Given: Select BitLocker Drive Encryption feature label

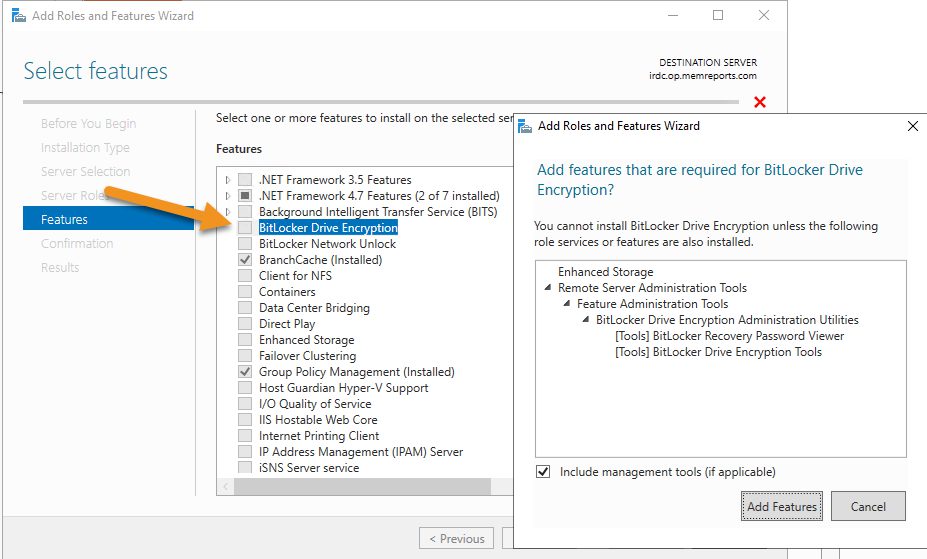Looking at the screenshot, I should tap(328, 228).
